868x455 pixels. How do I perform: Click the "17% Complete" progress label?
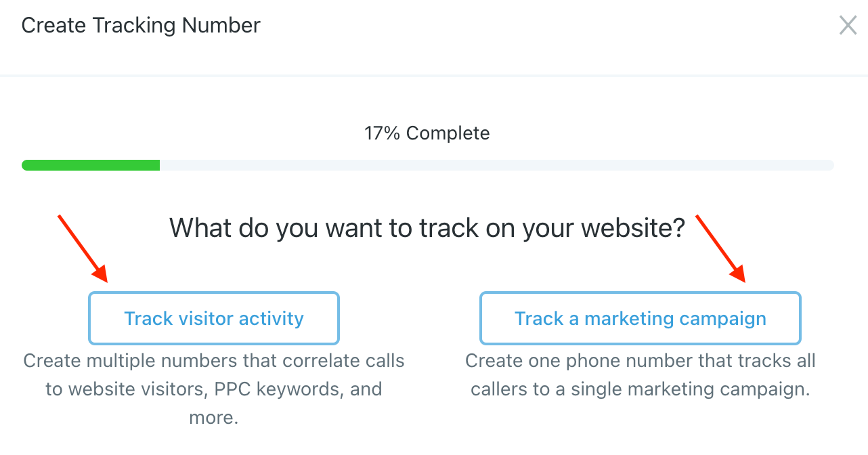(x=427, y=133)
